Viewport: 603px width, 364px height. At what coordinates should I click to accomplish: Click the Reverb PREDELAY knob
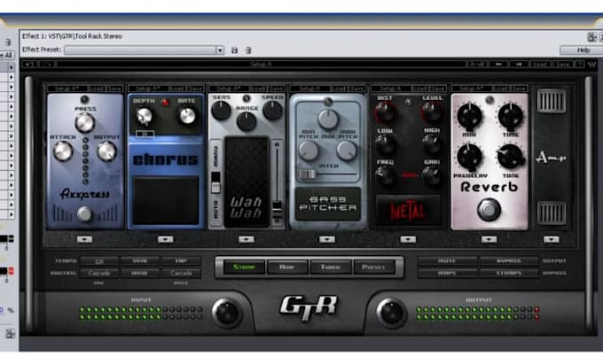click(470, 157)
